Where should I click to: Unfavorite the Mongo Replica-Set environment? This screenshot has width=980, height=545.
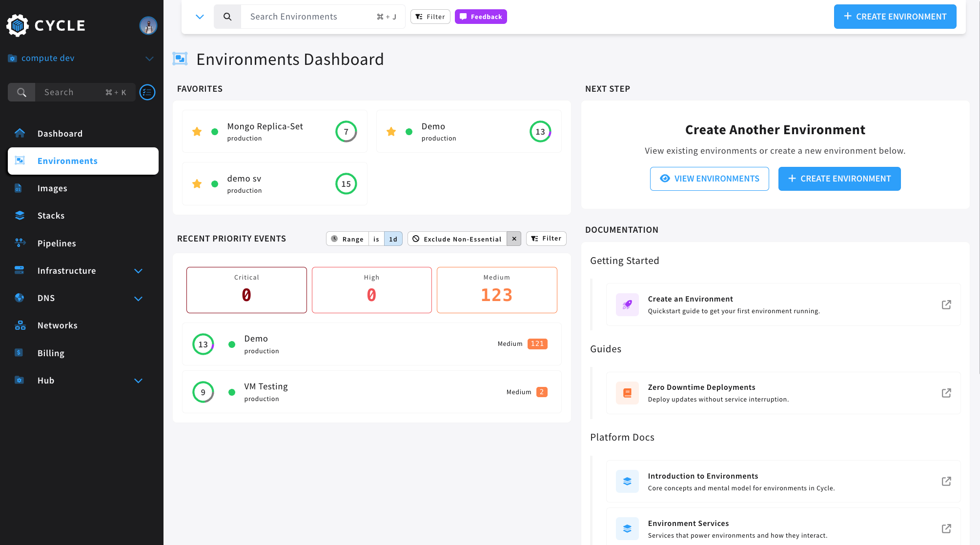(x=197, y=131)
